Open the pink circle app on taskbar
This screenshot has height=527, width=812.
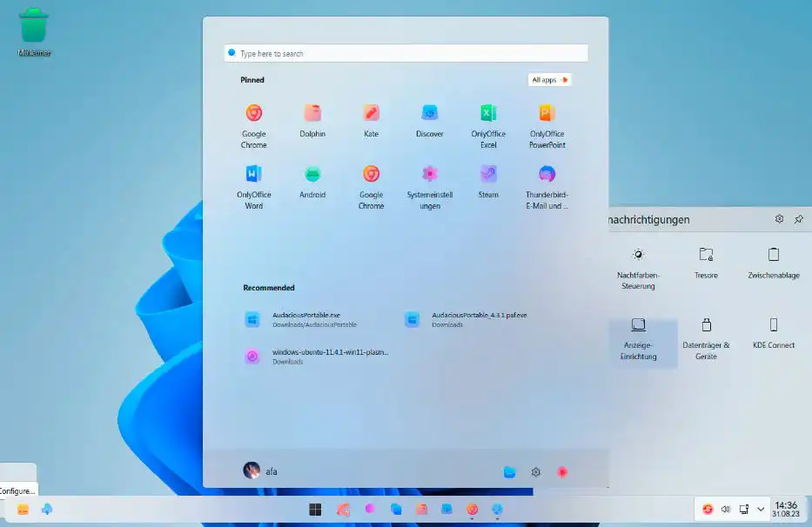click(369, 509)
